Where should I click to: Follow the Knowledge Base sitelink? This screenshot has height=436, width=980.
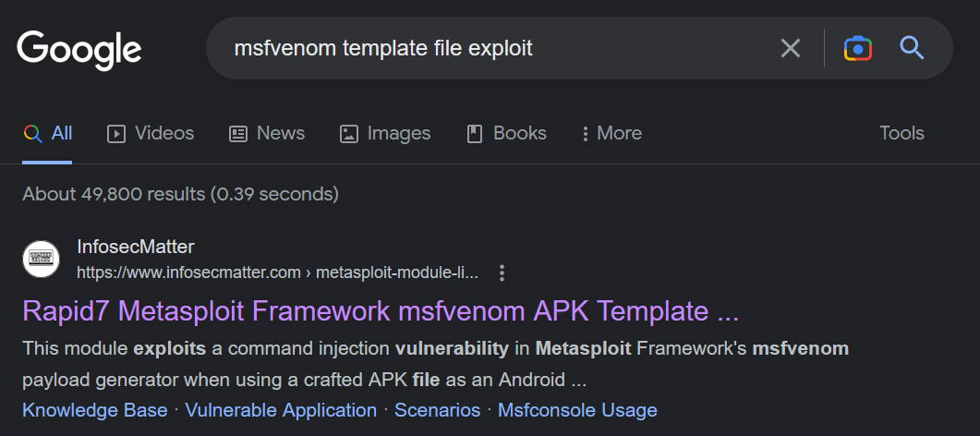click(95, 410)
